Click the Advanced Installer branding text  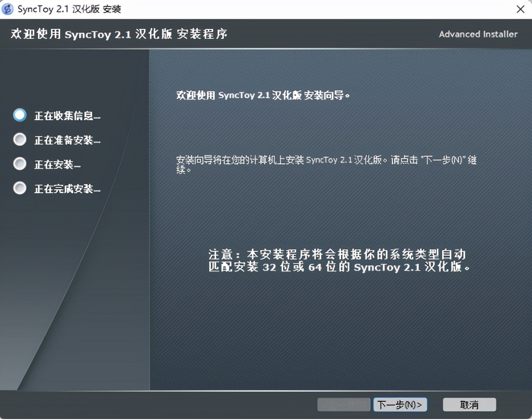pos(478,34)
